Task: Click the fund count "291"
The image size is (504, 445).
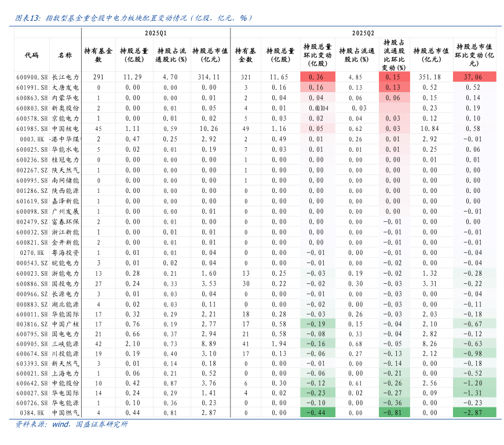Action: (98, 77)
